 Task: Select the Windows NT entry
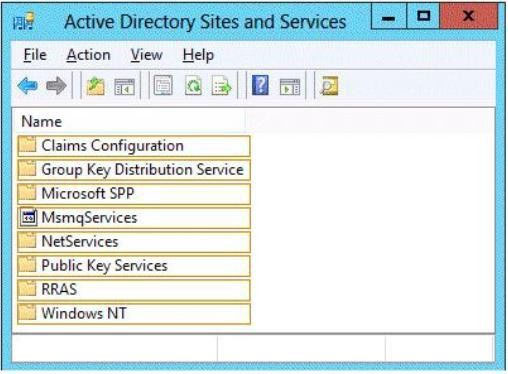click(x=134, y=314)
